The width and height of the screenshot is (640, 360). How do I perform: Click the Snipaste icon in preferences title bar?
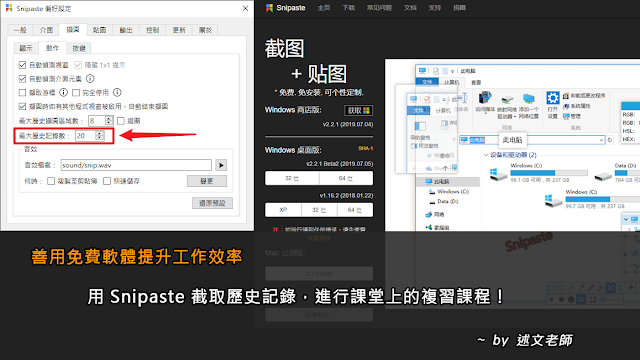[x=9, y=8]
